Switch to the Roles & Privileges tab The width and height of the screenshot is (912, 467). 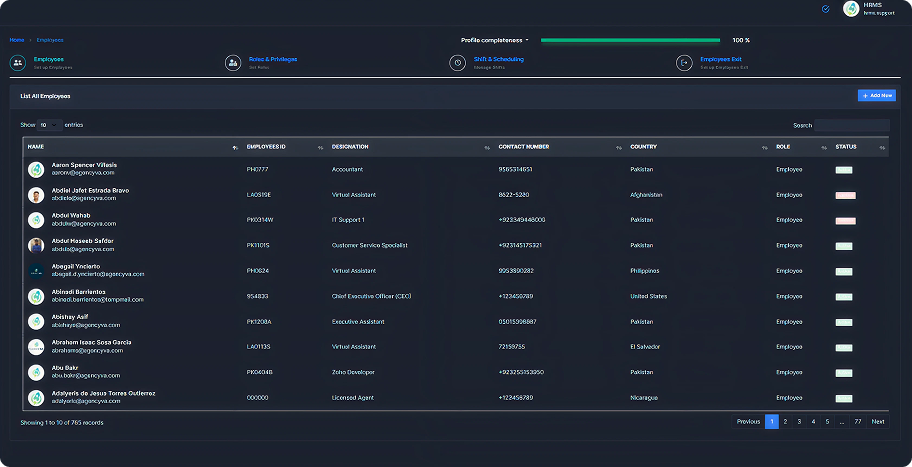tap(272, 59)
